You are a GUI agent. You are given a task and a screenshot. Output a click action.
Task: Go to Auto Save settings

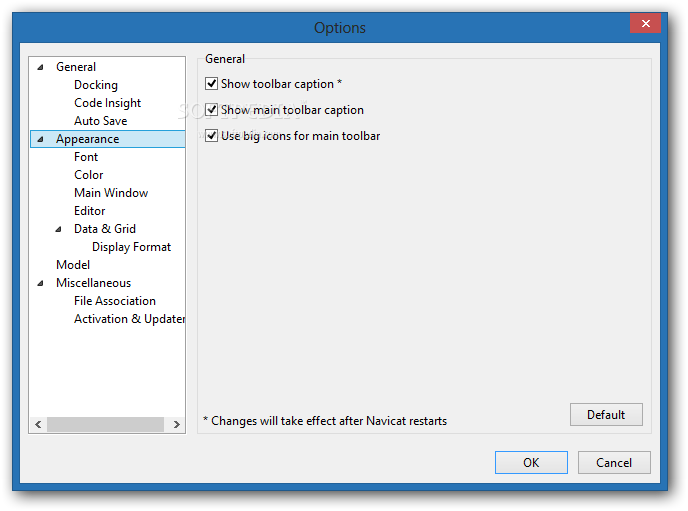click(x=100, y=121)
